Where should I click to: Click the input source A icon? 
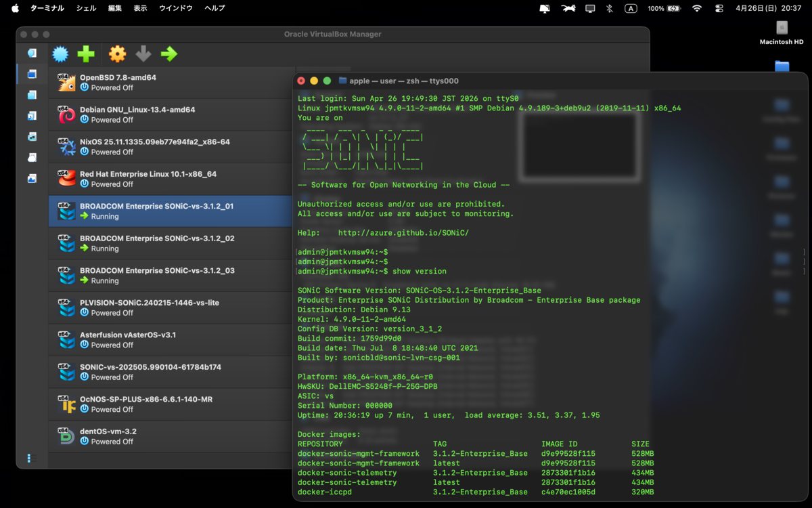631,8
